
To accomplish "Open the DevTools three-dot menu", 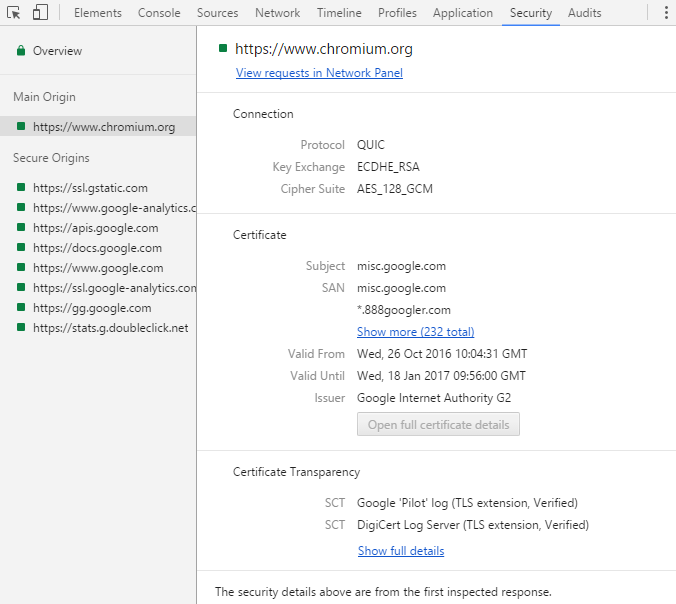I will 666,13.
